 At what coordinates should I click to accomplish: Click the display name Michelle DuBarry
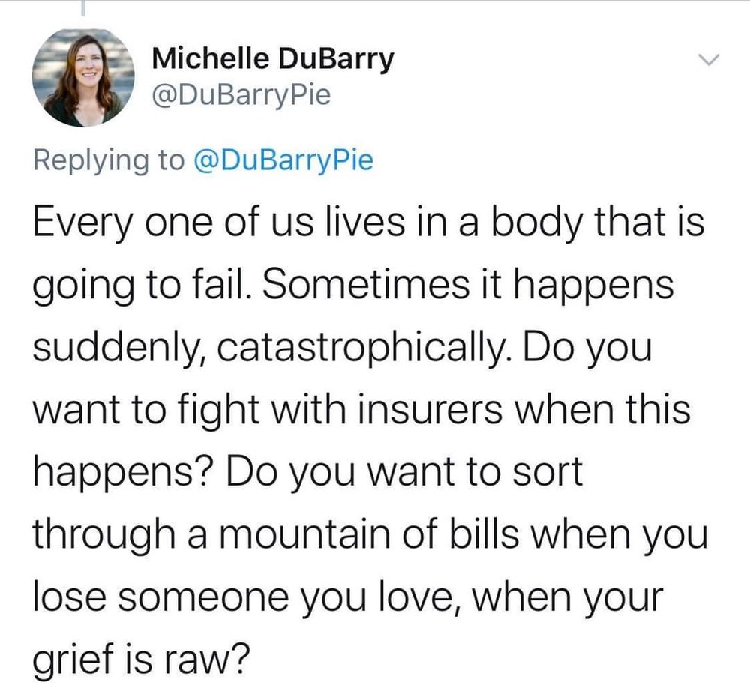click(272, 60)
